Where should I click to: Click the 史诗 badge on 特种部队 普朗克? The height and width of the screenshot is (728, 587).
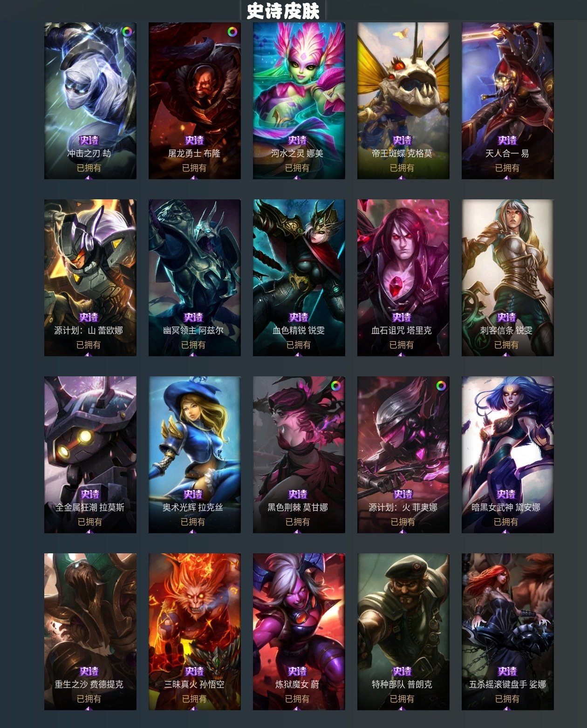coord(402,671)
